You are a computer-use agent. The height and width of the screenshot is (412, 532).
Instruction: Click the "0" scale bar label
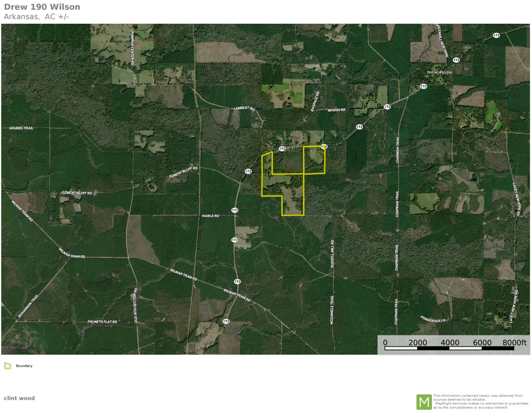(x=385, y=342)
